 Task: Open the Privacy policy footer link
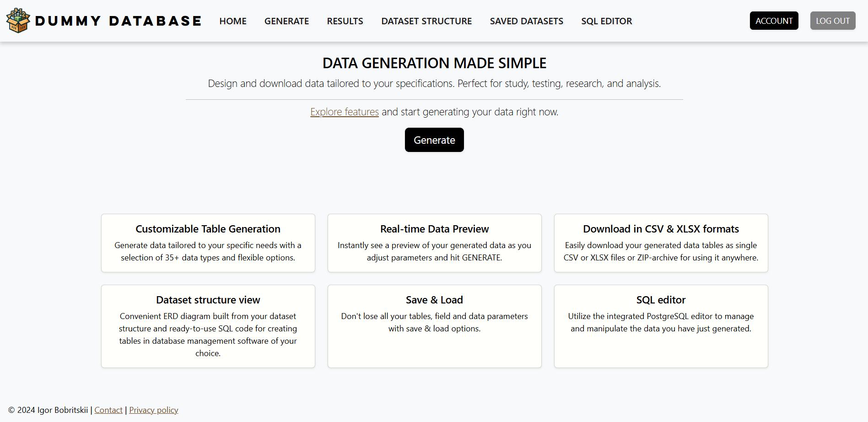pos(154,410)
